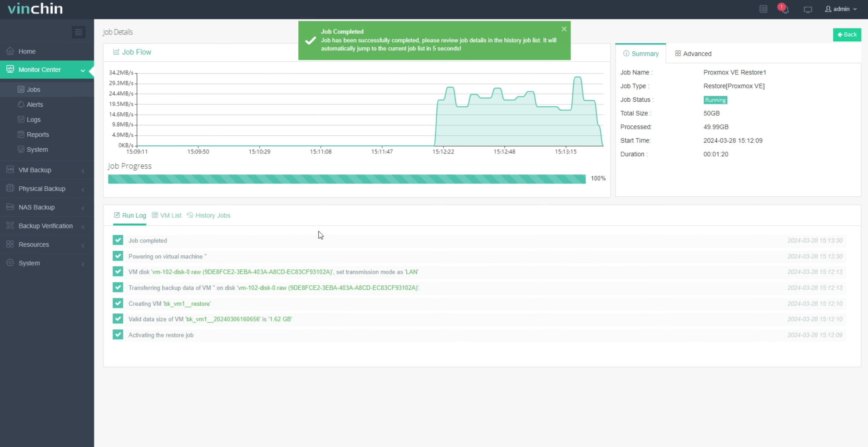Click the VM List icon
Image resolution: width=868 pixels, height=447 pixels.
[x=155, y=215]
